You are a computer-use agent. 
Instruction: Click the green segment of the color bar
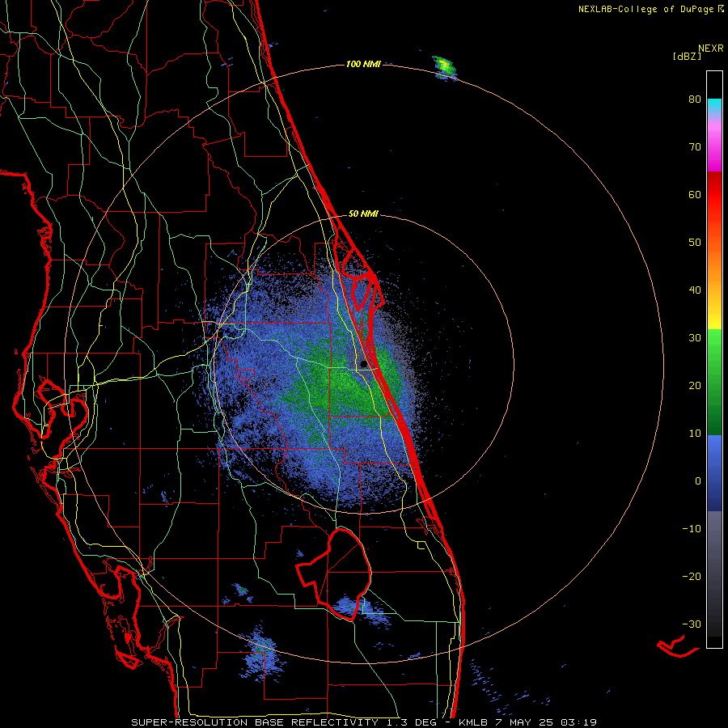point(714,382)
